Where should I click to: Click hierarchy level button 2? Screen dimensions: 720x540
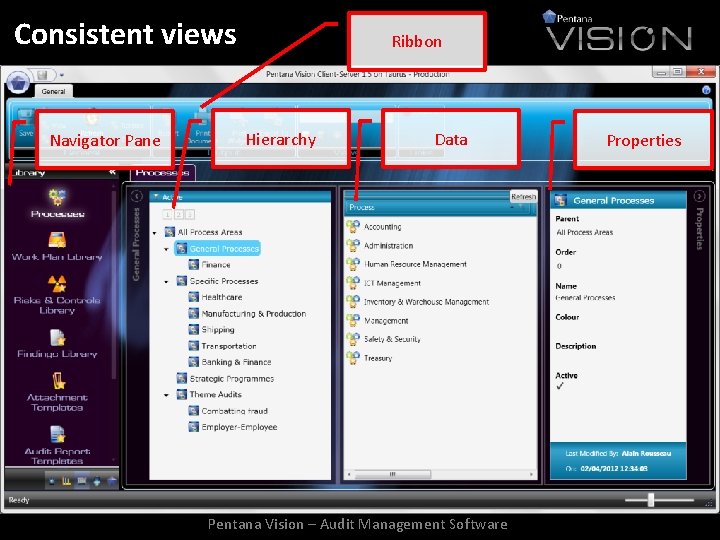(179, 214)
